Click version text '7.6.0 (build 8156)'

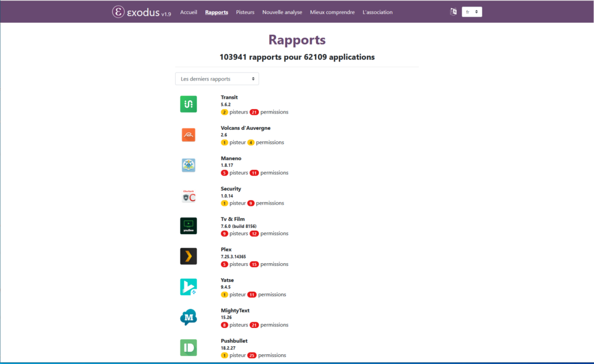[x=238, y=226]
